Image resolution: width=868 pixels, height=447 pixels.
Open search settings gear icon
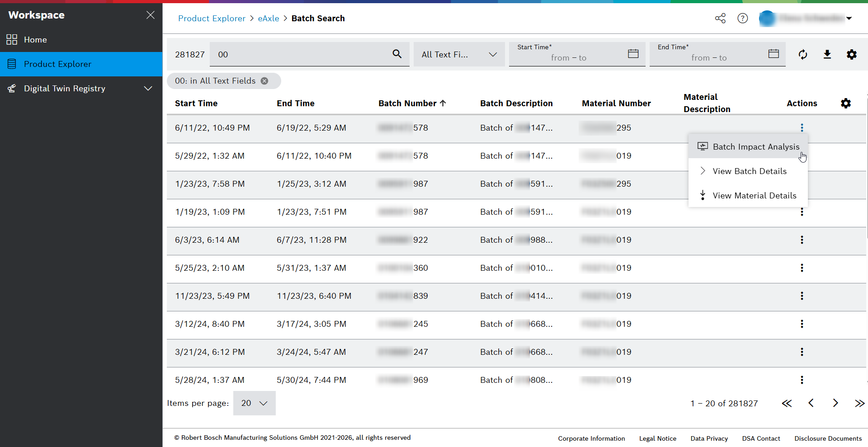point(852,54)
